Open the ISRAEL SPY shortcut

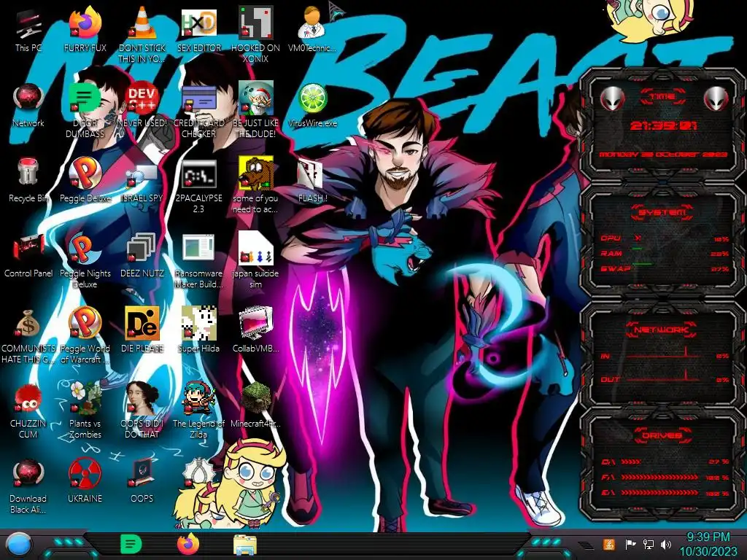click(x=142, y=174)
